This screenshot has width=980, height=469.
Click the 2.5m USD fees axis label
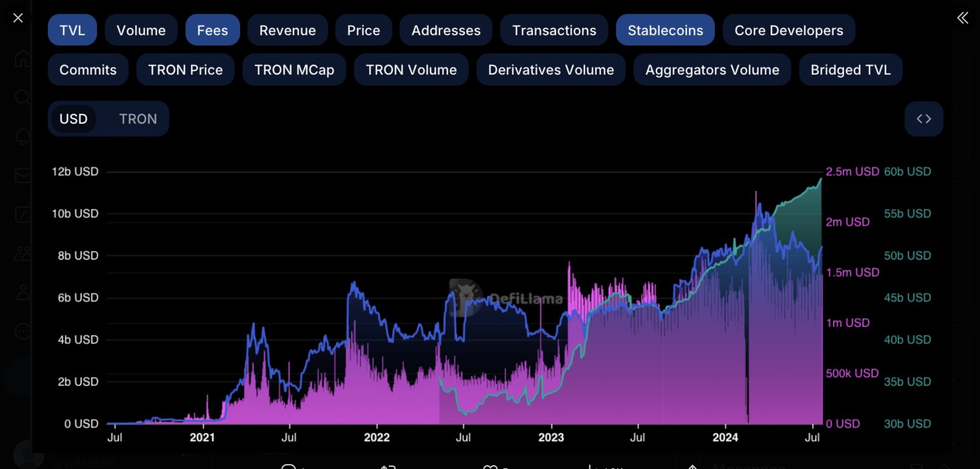tap(852, 172)
